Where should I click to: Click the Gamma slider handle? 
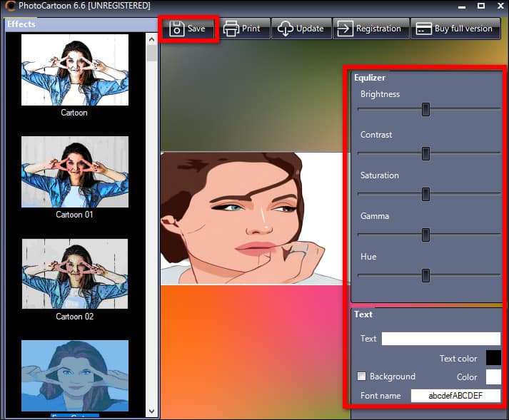425,235
